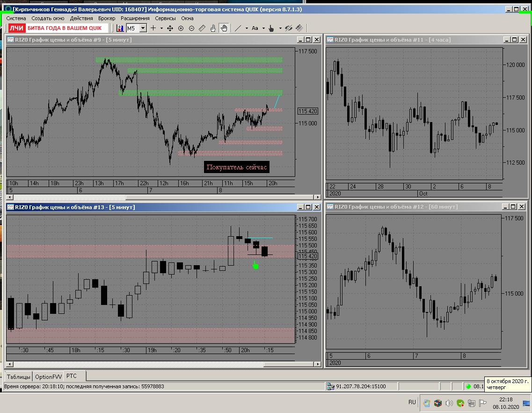This screenshot has width=532, height=413.
Task: Click the Rubik's cube tray icon
Action: click(437, 403)
